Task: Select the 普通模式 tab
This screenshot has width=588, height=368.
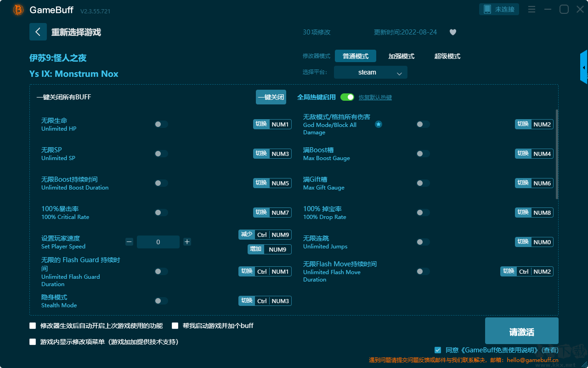Action: (x=356, y=56)
